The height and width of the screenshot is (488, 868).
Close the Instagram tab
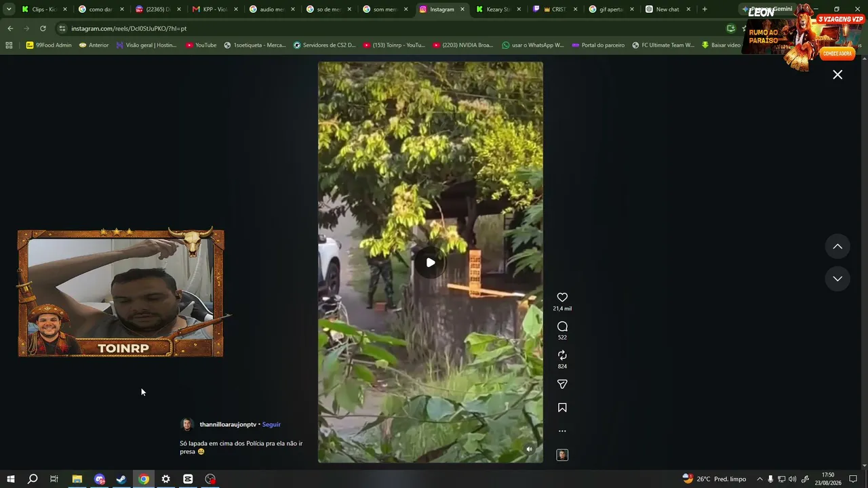point(462,9)
